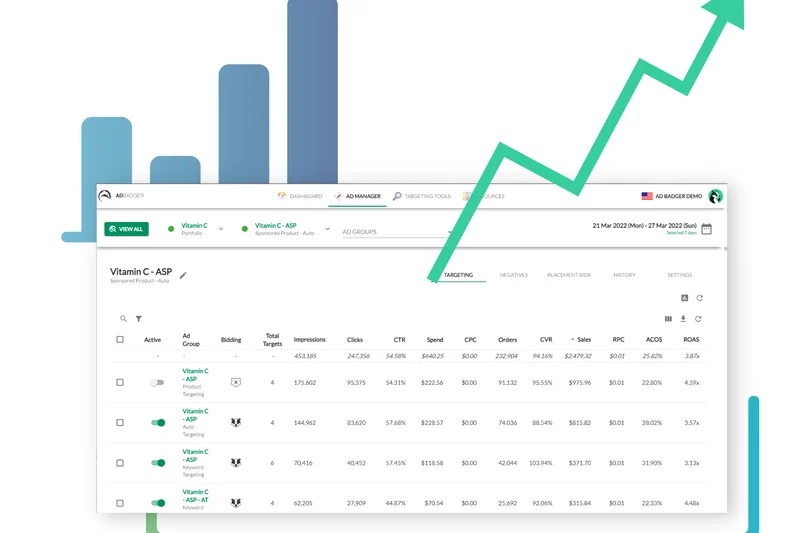Open the campaign Settings tab
The width and height of the screenshot is (800, 533).
tap(680, 275)
